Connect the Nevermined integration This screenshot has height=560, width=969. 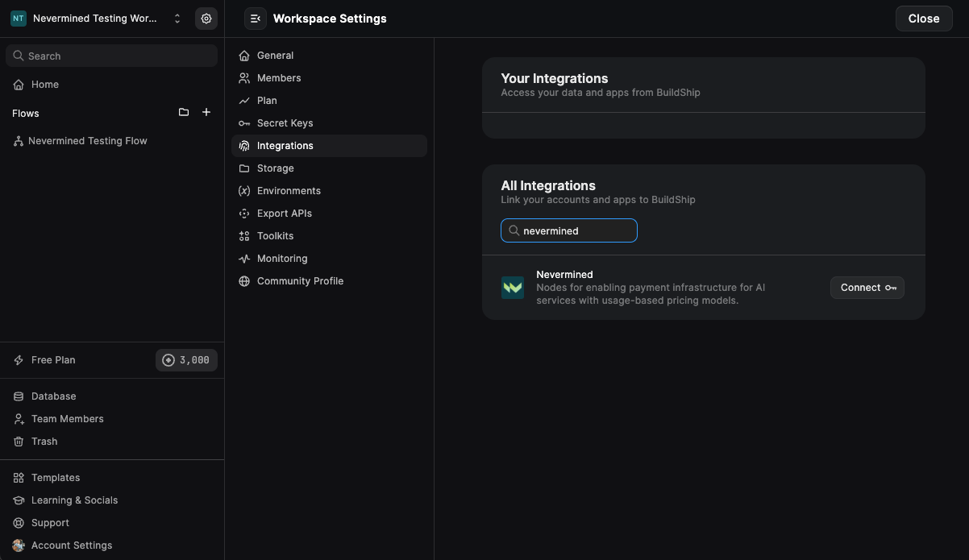tap(867, 288)
